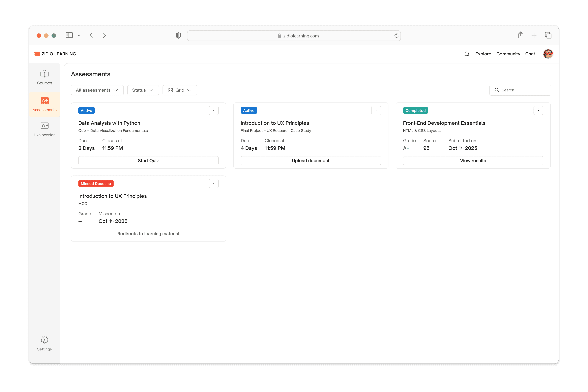
Task: Open three-dot menu on Missed Deadline card
Action: click(213, 184)
